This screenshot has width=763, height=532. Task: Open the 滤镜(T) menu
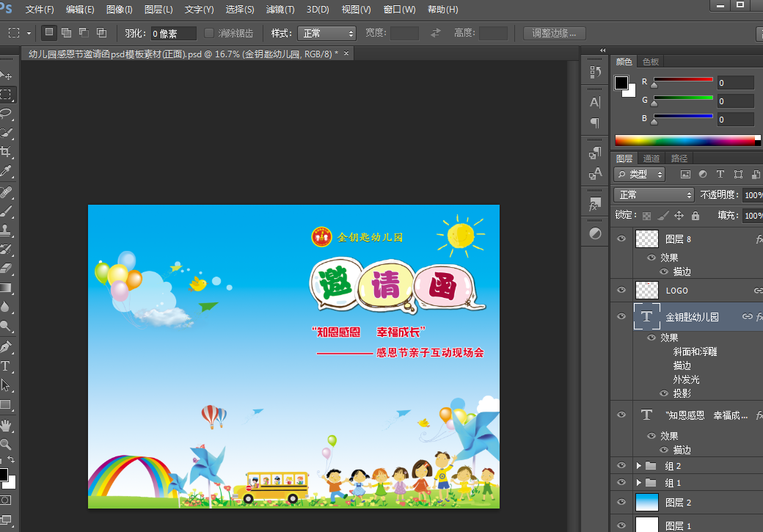pyautogui.click(x=280, y=10)
